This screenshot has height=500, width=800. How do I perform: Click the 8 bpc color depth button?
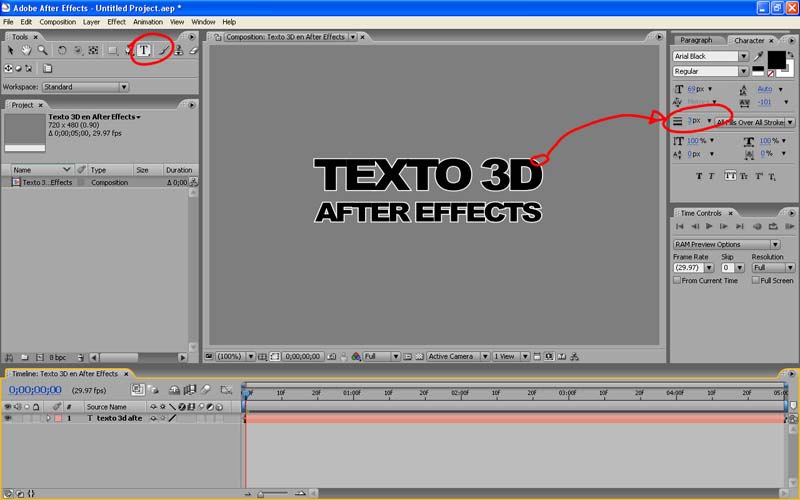click(58, 358)
